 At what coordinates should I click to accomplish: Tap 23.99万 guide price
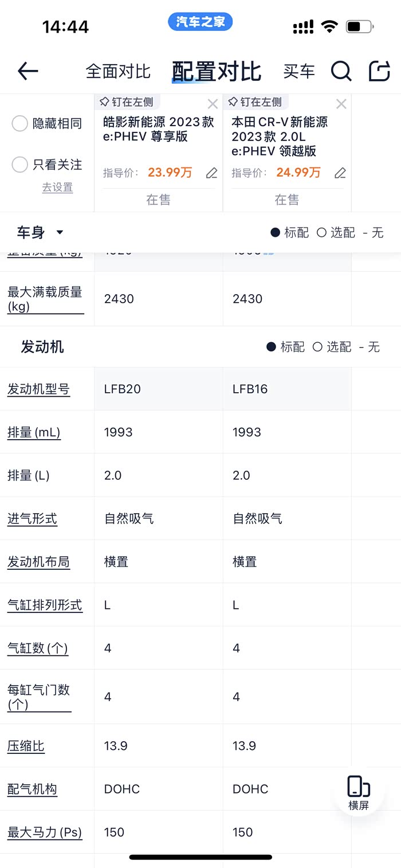pos(170,173)
